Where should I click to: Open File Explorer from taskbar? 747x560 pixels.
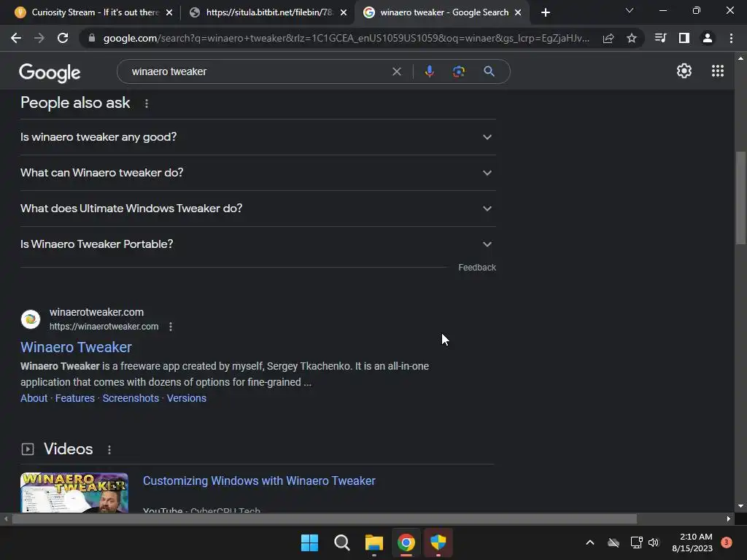[374, 542]
